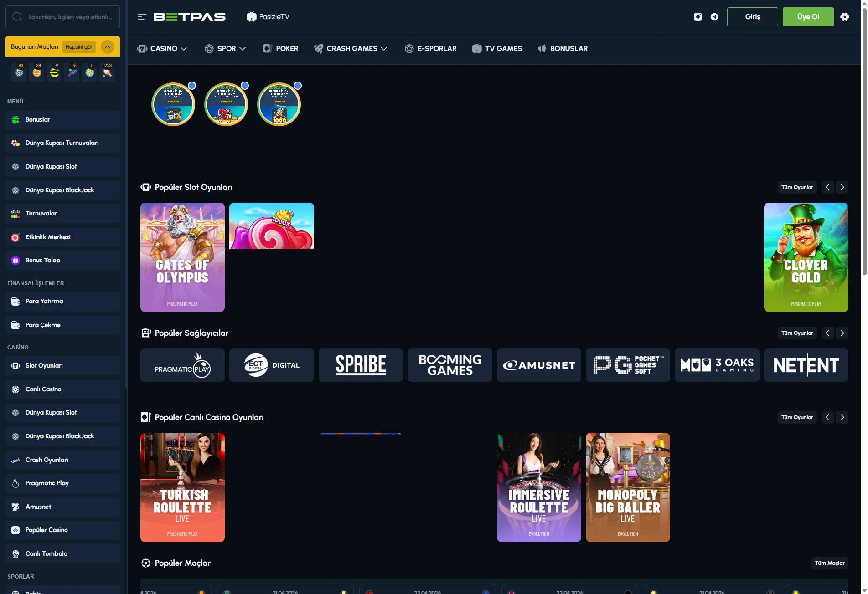Viewport: 868px width, 594px height.
Task: Focus the team and league search field
Action: pos(62,17)
